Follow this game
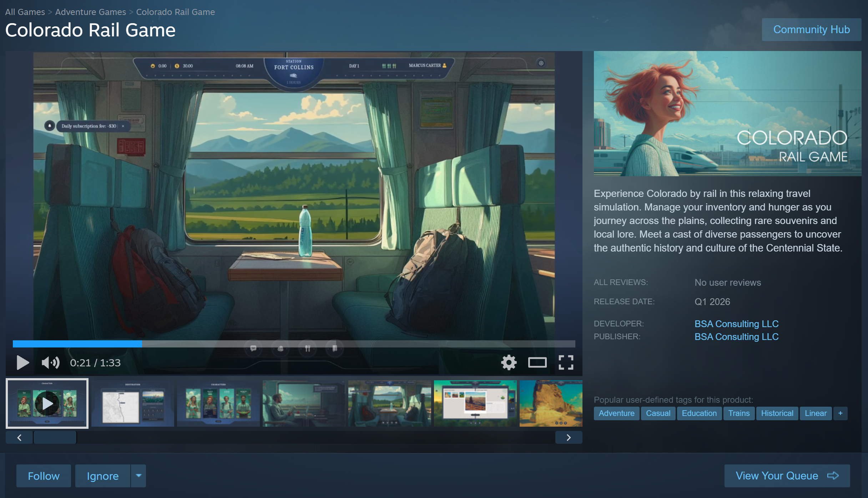 (44, 476)
